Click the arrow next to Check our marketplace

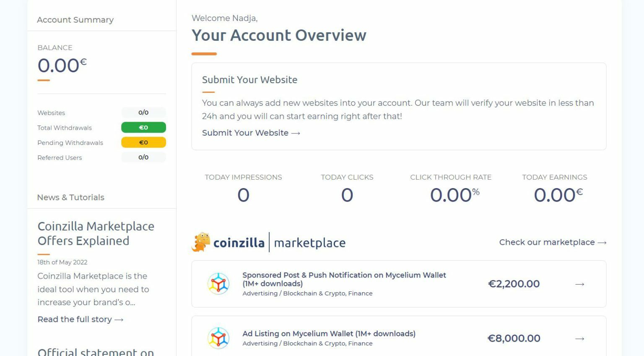(602, 243)
